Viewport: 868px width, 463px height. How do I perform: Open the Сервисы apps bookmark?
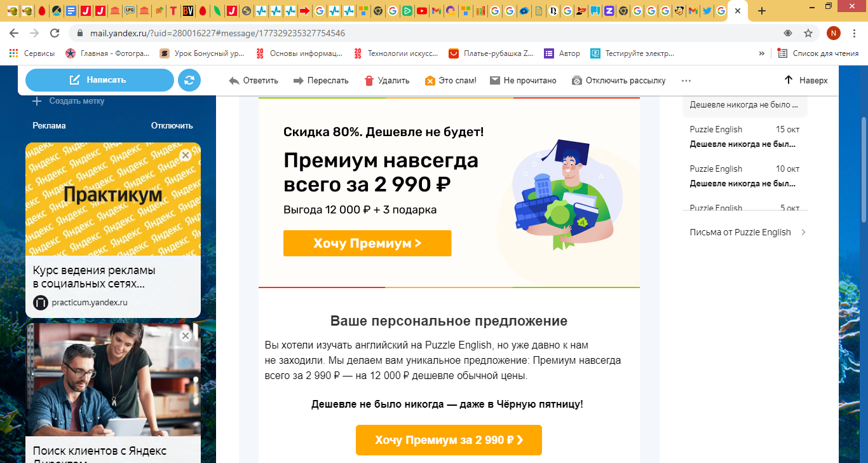(x=32, y=53)
